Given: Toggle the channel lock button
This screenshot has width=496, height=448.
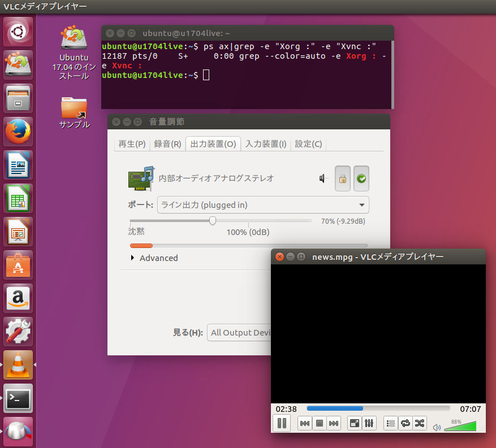Looking at the screenshot, I should (x=343, y=179).
